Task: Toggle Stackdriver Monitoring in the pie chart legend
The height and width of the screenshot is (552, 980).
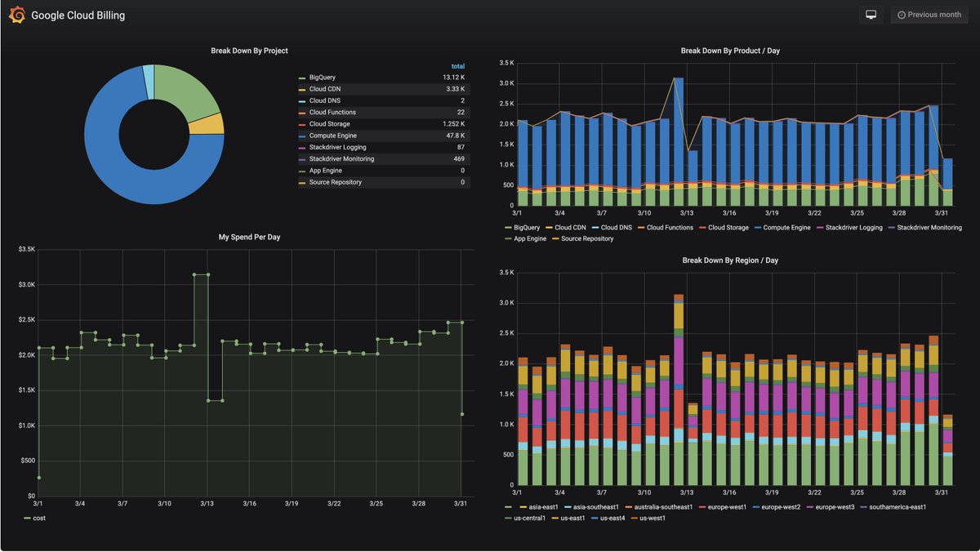Action: point(341,158)
